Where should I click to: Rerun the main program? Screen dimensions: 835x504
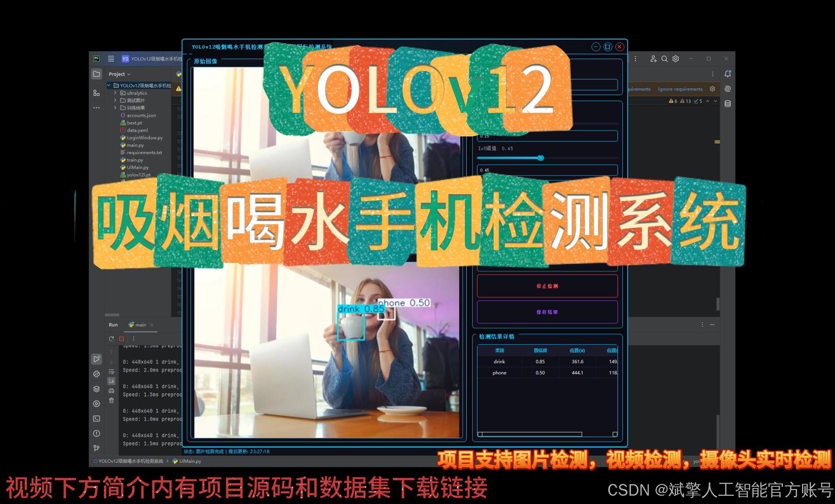111,339
